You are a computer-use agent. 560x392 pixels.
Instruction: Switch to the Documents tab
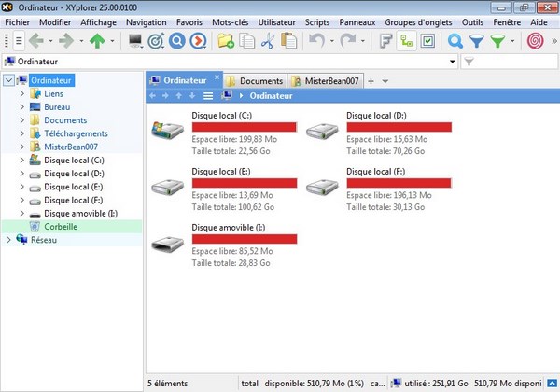pos(256,81)
